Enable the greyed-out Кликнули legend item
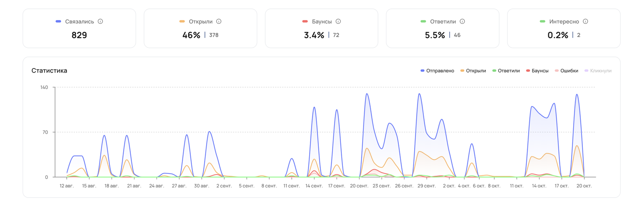 598,71
